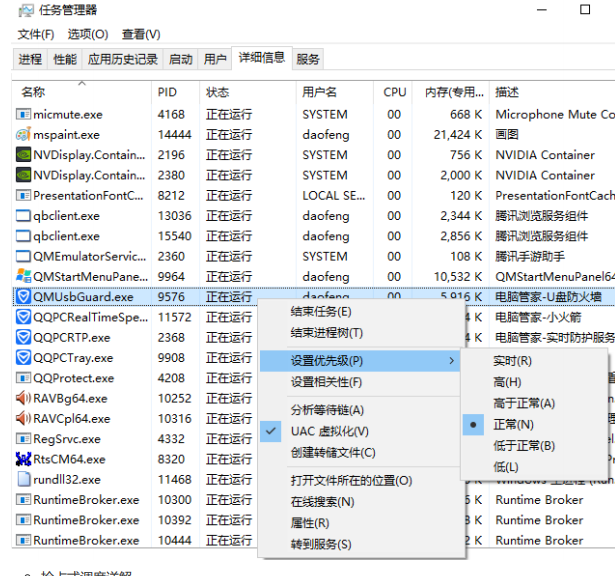Click the qbclient.exe icon for PID 15540
The image size is (615, 576).
[x=23, y=236]
